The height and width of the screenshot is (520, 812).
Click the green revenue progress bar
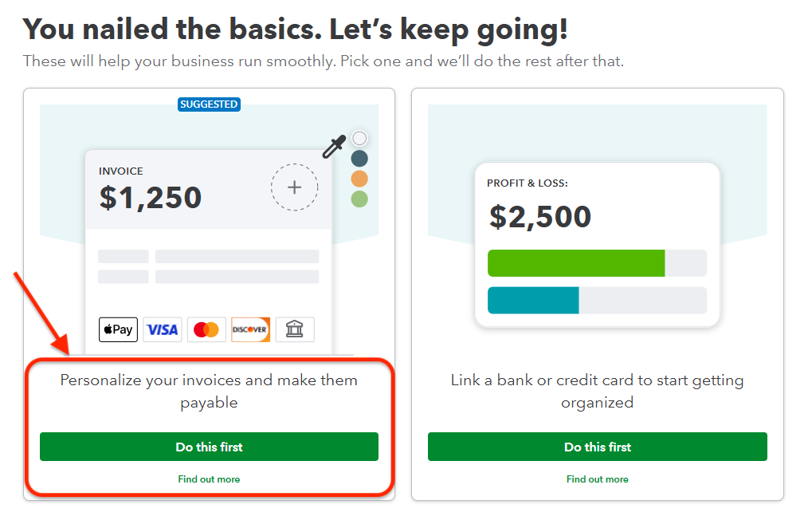(x=575, y=262)
